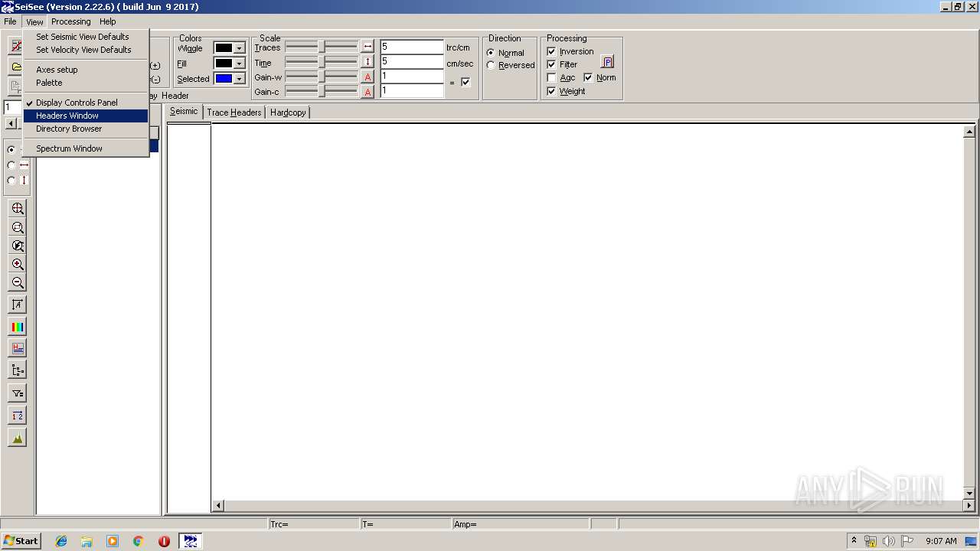Select the Normal direction radio button
This screenshot has height=551, width=980.
tap(491, 53)
